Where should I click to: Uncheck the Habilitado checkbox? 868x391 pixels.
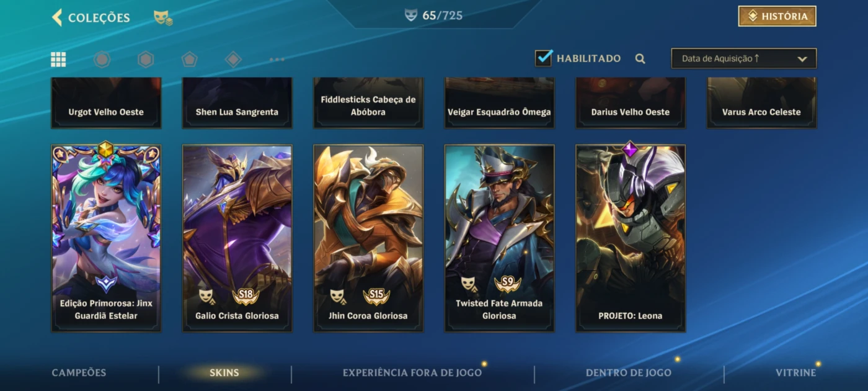pos(544,58)
